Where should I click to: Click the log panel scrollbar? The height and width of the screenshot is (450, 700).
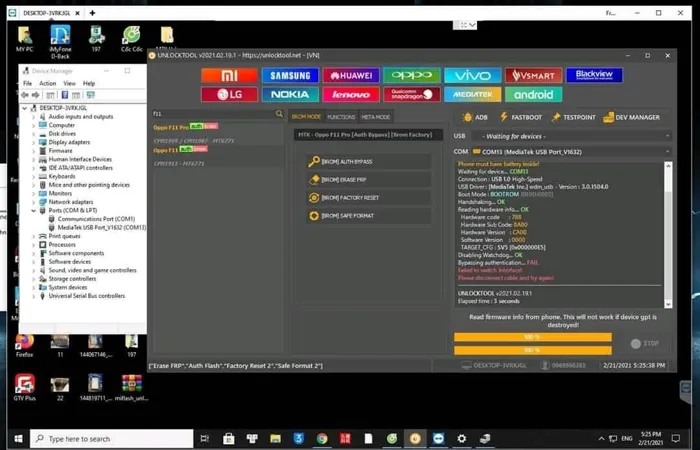pos(668,234)
